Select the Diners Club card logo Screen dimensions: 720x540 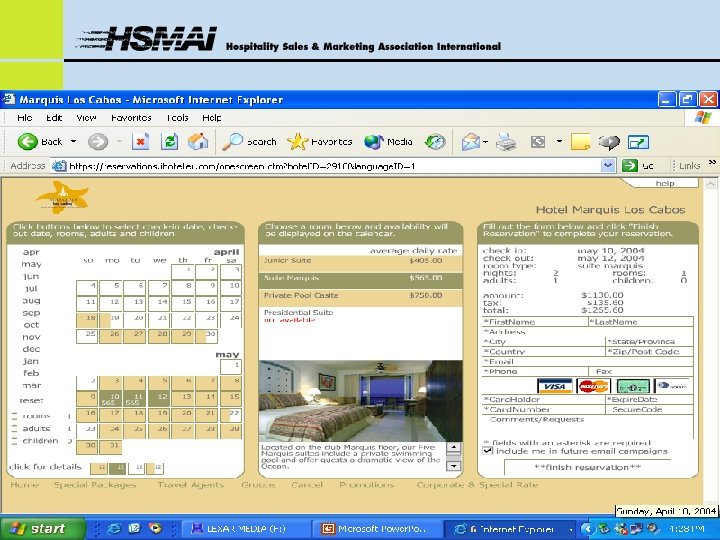click(x=672, y=386)
